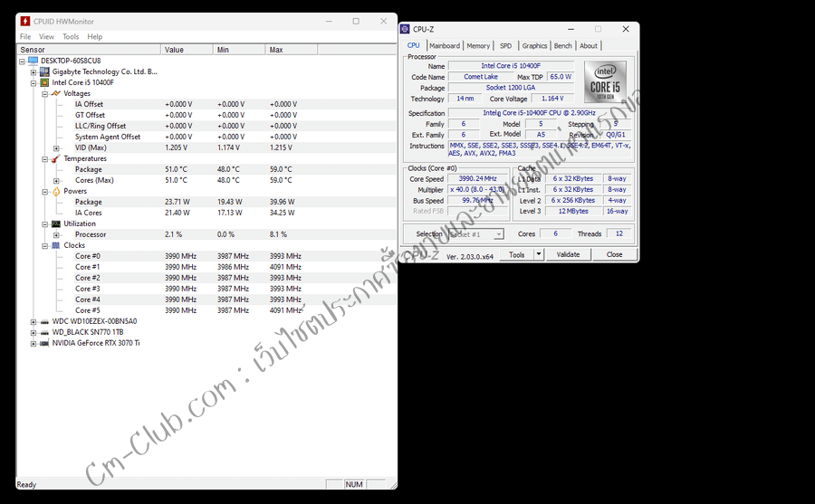The width and height of the screenshot is (815, 504).
Task: Expand the Cores (Max) entry
Action: pos(56,181)
